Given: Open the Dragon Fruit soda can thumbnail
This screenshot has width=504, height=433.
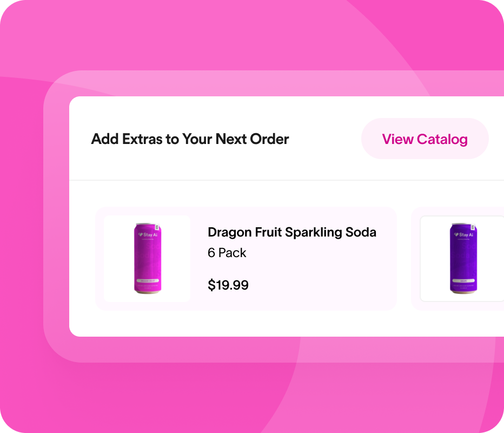Looking at the screenshot, I should coord(147,259).
